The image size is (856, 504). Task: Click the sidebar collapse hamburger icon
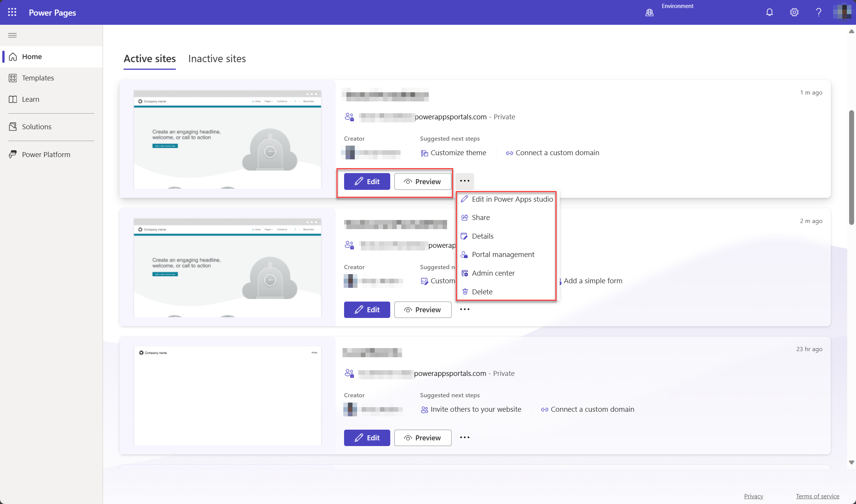tap(13, 35)
